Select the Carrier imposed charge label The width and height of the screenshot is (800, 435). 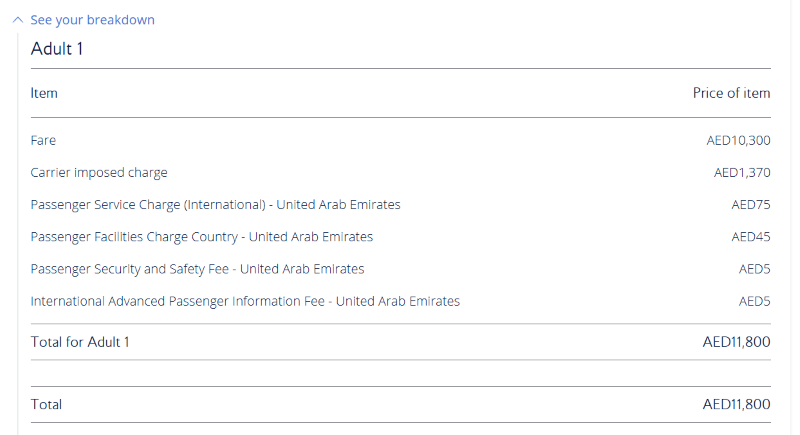99,173
